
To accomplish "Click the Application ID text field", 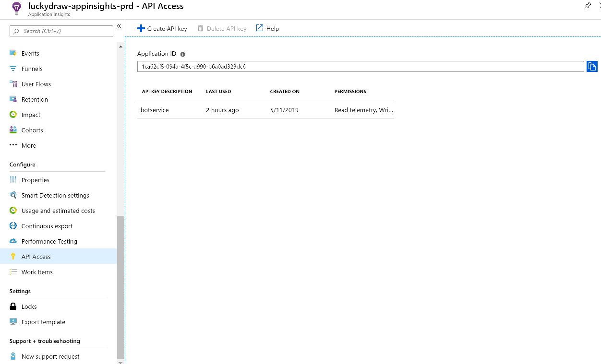I will pos(361,67).
